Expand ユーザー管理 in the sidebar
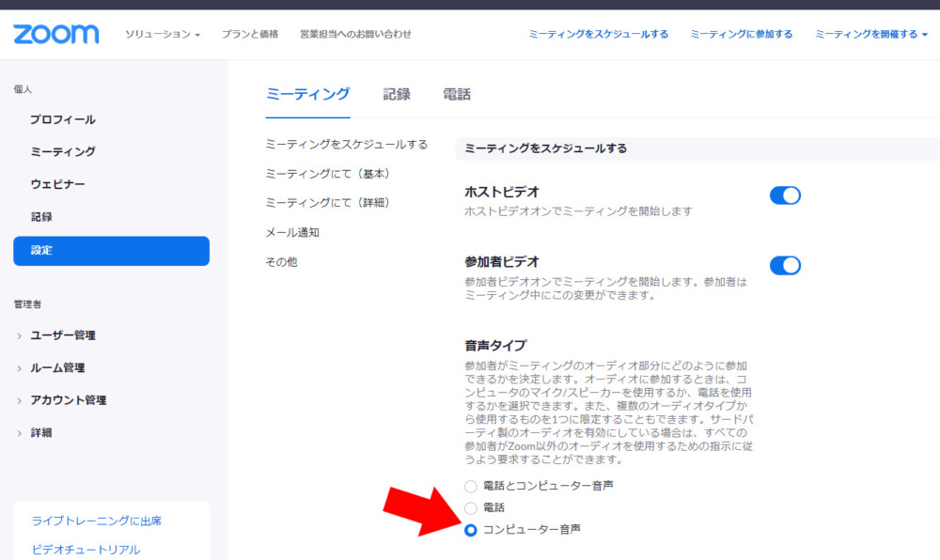Screen dimensions: 940x560 62,335
